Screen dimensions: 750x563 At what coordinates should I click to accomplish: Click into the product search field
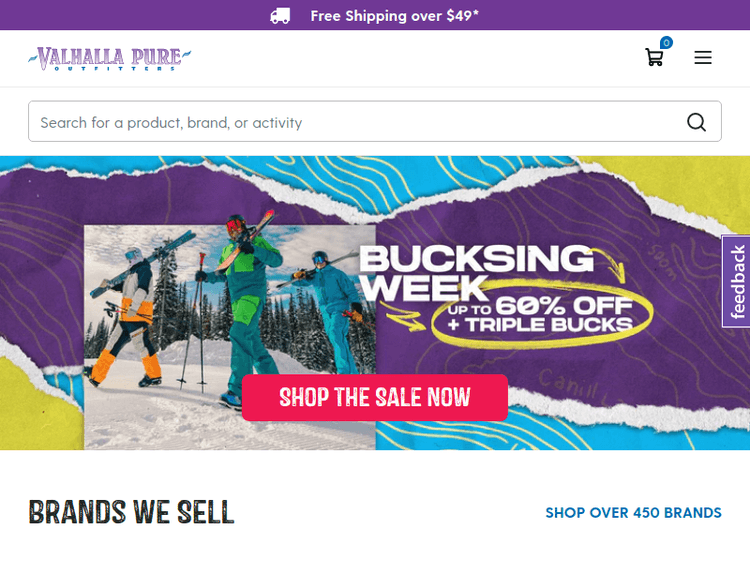(375, 121)
